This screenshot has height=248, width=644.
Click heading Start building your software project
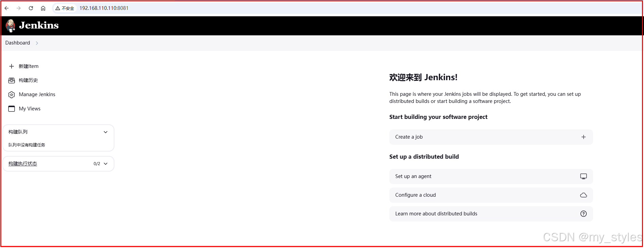click(x=438, y=117)
